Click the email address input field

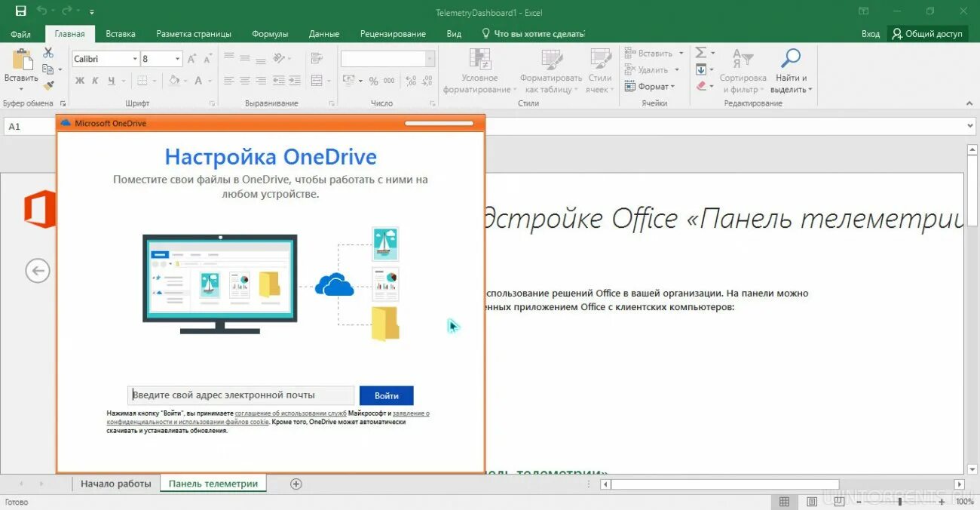tap(240, 395)
